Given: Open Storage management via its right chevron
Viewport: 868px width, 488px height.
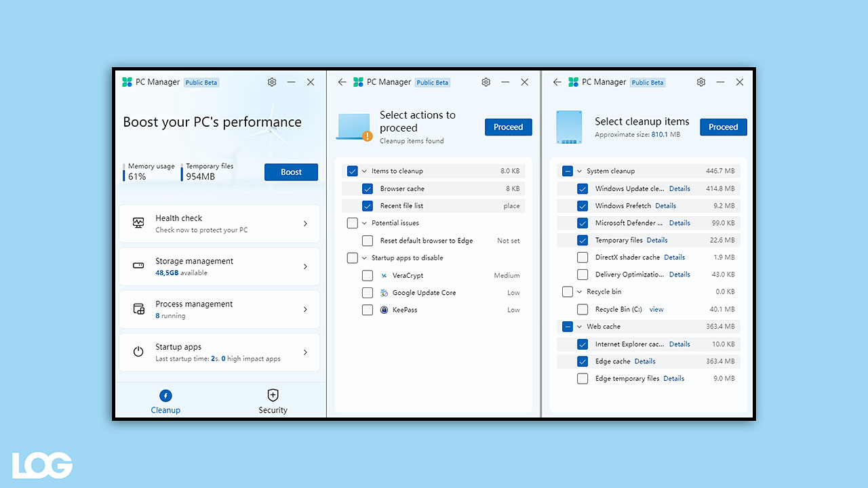Looking at the screenshot, I should pyautogui.click(x=305, y=266).
